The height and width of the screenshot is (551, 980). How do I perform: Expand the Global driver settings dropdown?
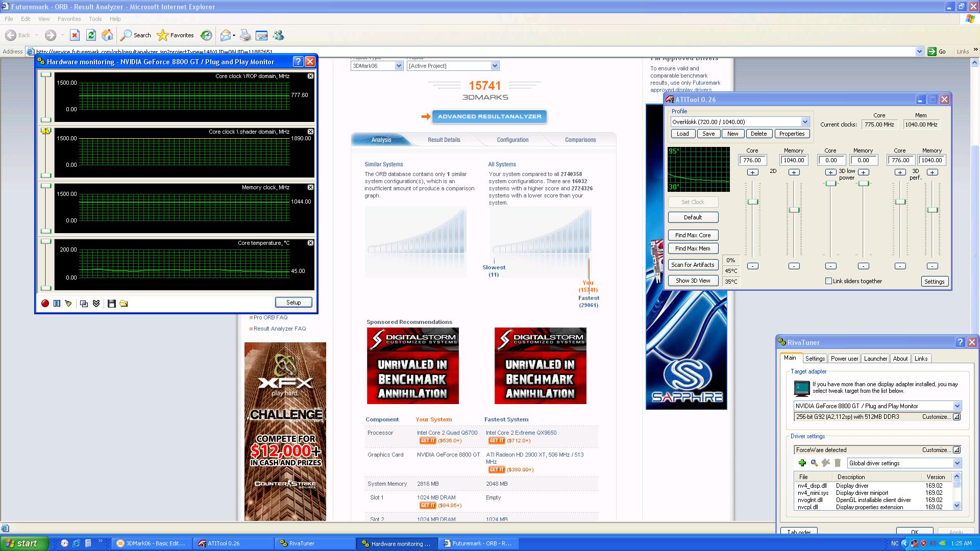(x=957, y=463)
